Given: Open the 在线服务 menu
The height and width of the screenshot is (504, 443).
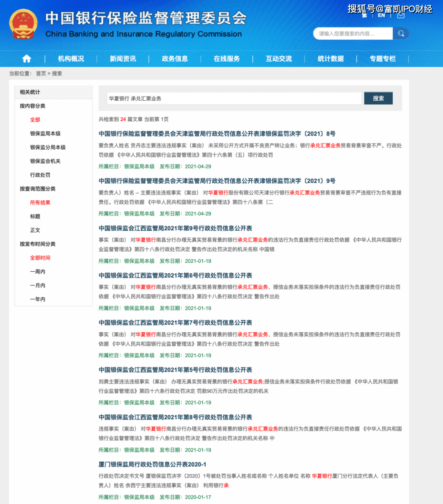Looking at the screenshot, I should click(x=226, y=59).
